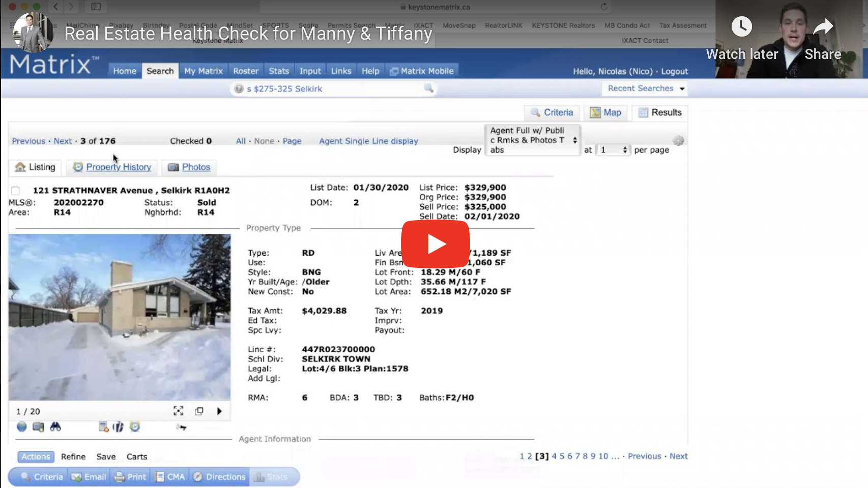Click the history clock icon below photo
This screenshot has width=868, height=488.
134,426
